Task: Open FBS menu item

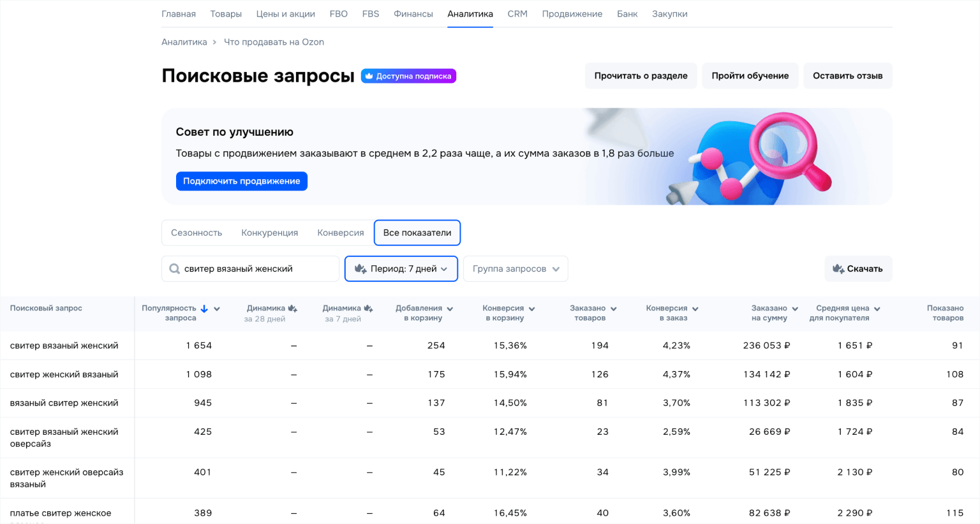Action: 371,14
